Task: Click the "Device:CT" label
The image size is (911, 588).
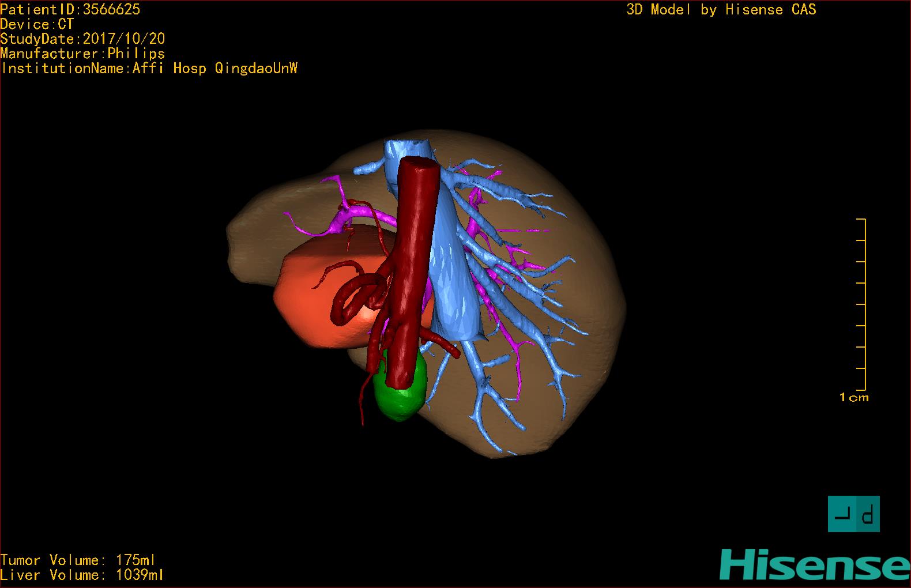Action: [x=37, y=24]
